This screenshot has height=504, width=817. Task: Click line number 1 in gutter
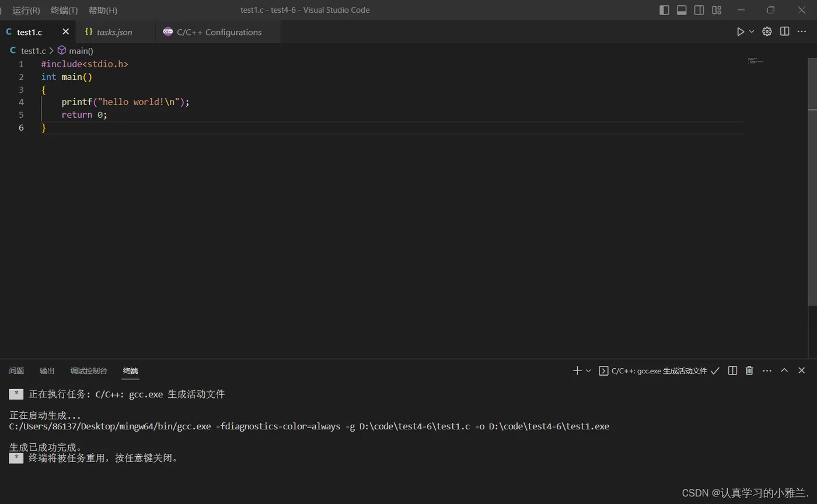coord(21,64)
